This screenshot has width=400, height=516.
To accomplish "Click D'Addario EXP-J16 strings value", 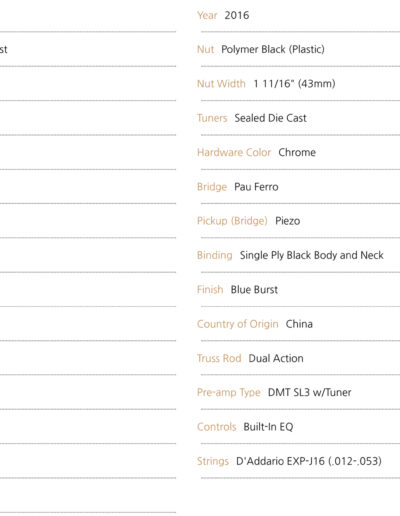I will (x=309, y=461).
